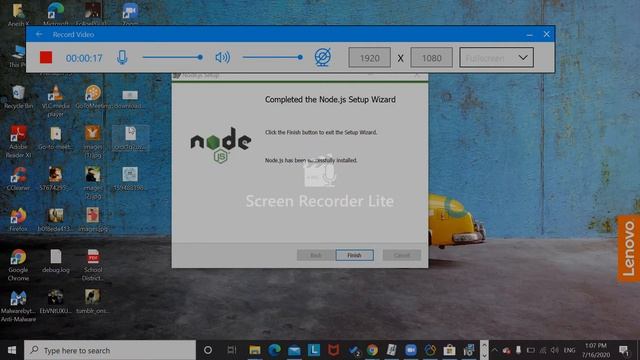
Task: Open File Explorer from taskbar
Action: coord(255,350)
